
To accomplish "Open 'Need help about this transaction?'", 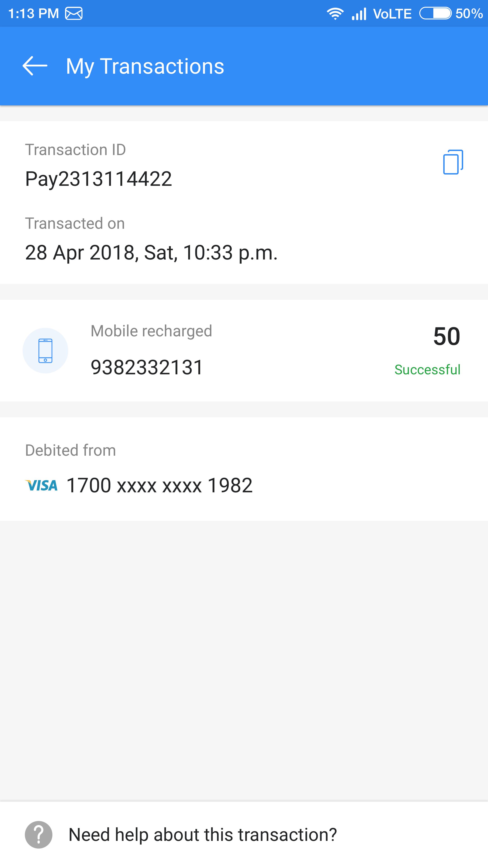I will (202, 835).
